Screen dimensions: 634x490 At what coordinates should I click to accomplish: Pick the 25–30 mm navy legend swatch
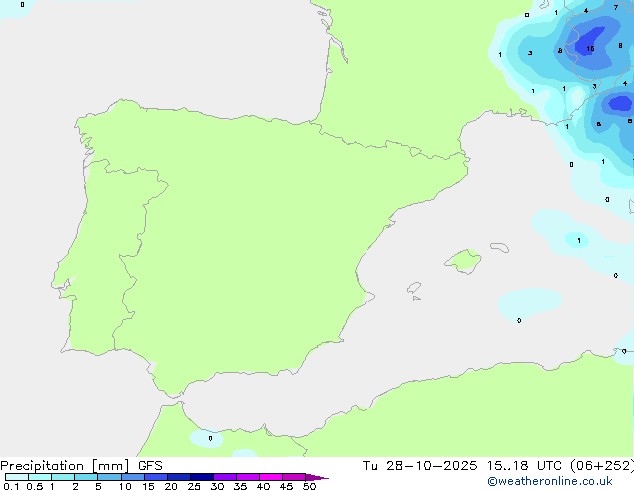pyautogui.click(x=202, y=477)
